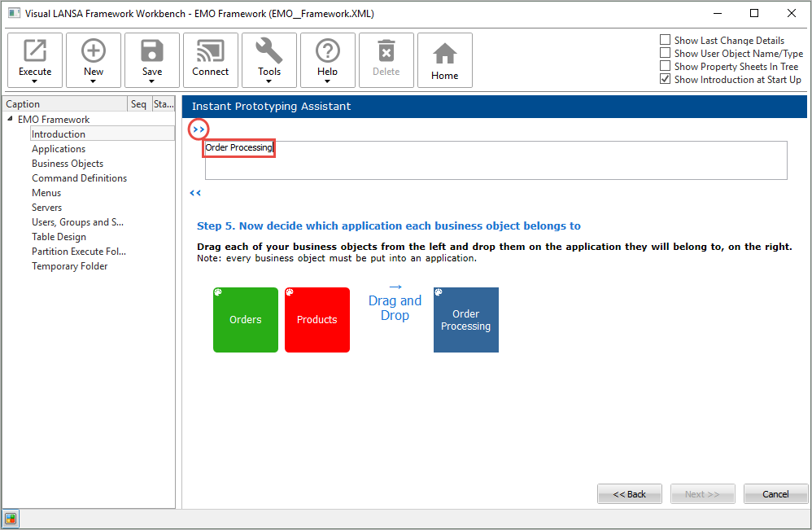Screen dimensions: 812x530
Task: Disable Show Introduction at Start Up
Action: 665,79
